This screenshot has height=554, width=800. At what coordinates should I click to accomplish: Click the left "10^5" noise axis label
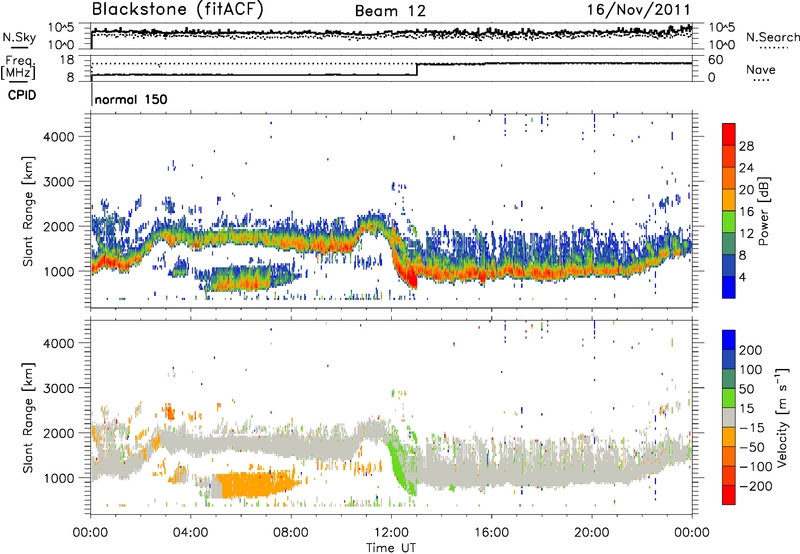click(61, 27)
